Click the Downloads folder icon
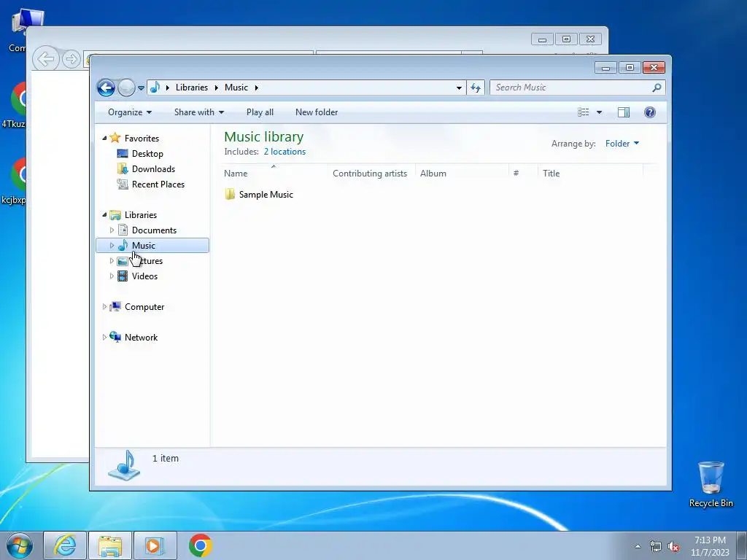This screenshot has width=747, height=560. [x=123, y=168]
